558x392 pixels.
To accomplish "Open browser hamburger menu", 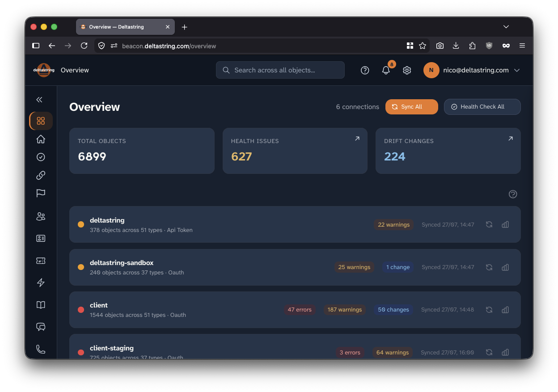I will click(522, 46).
